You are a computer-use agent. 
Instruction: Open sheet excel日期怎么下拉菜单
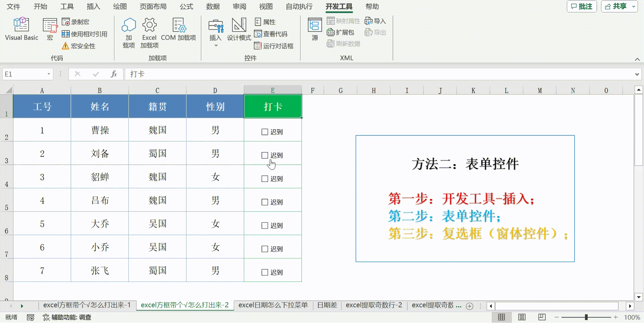(x=273, y=305)
